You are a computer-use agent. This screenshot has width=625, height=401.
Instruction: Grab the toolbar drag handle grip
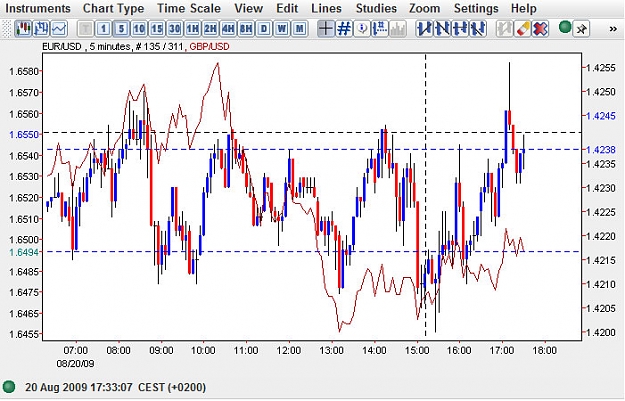(x=7, y=29)
